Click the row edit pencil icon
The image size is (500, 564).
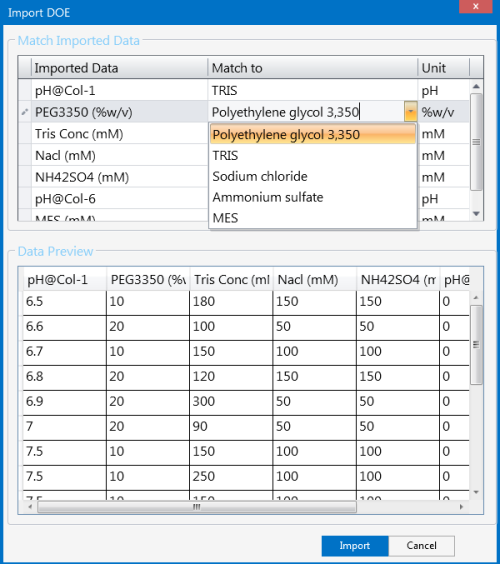coord(24,112)
